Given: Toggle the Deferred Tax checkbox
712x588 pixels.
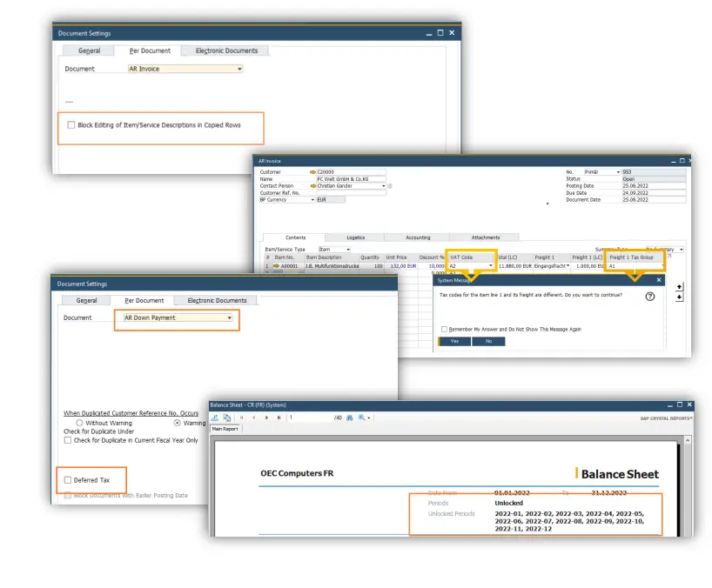Looking at the screenshot, I should coord(68,480).
